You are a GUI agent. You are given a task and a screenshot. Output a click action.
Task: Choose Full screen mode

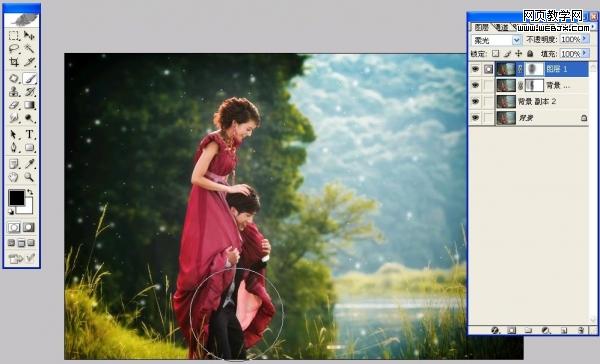31,243
